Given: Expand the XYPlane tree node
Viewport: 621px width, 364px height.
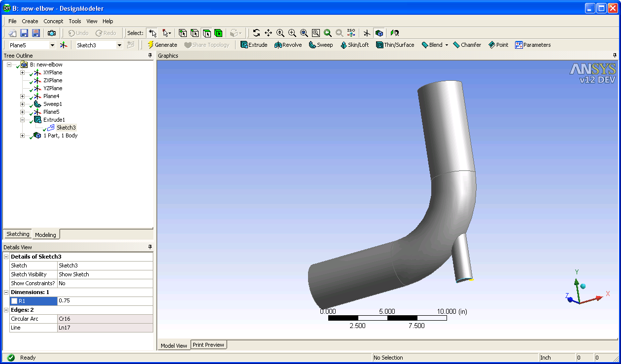Looking at the screenshot, I should [x=22, y=72].
